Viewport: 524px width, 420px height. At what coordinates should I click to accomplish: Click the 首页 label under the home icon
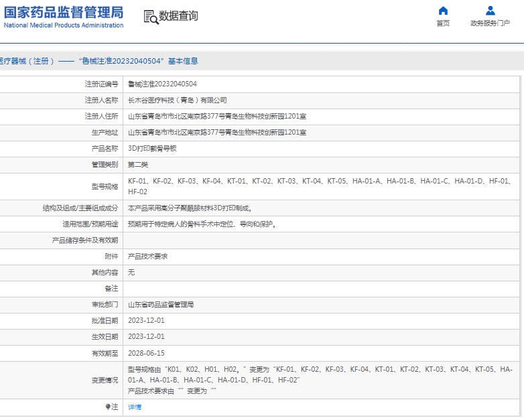tap(443, 23)
